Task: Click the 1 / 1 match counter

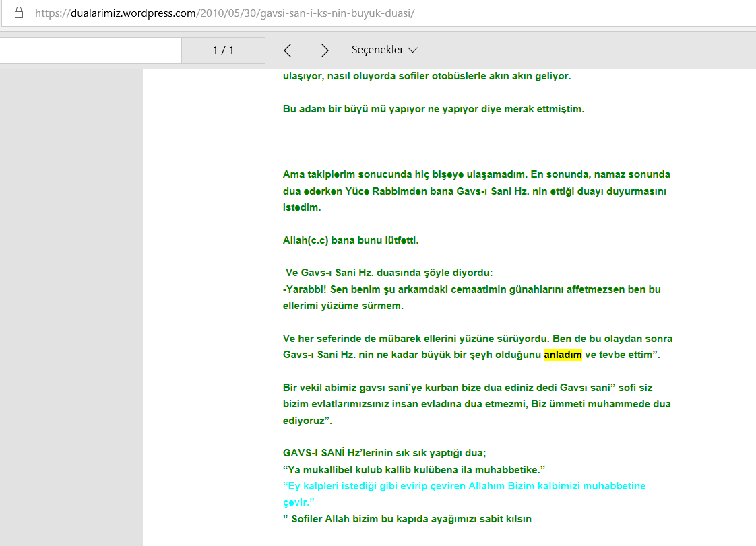Action: [x=223, y=50]
